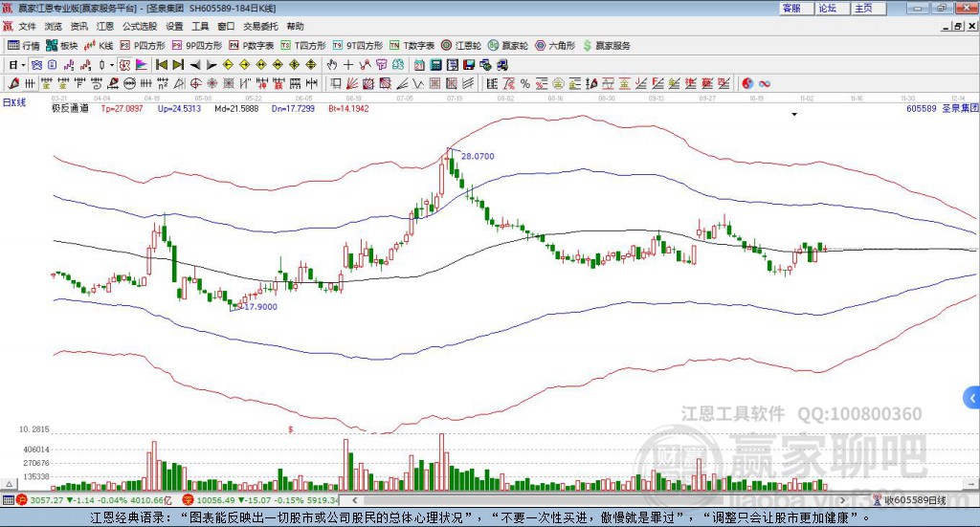Expand the 日 period dropdown arrow

23,65
